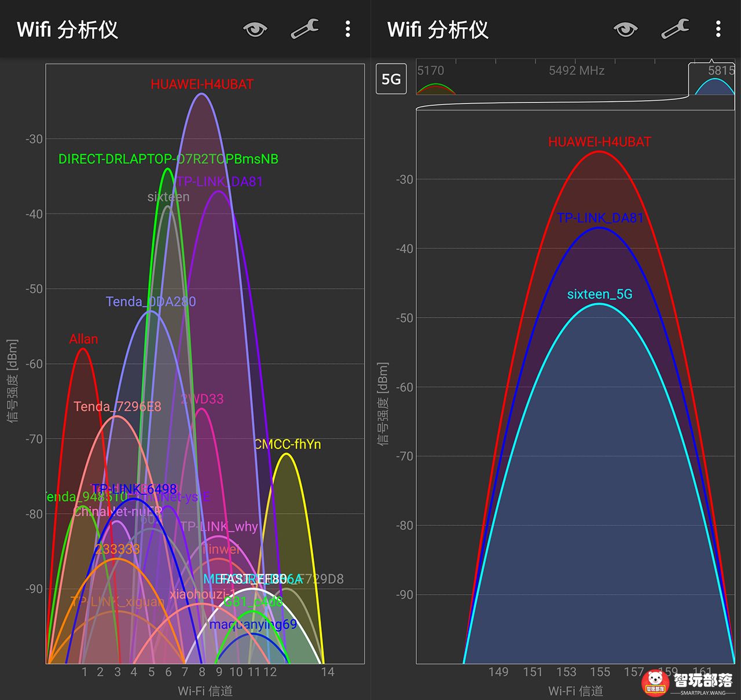Screen dimensions: 741x700
Task: Tap the eye view icon in left screen
Action: [x=255, y=29]
